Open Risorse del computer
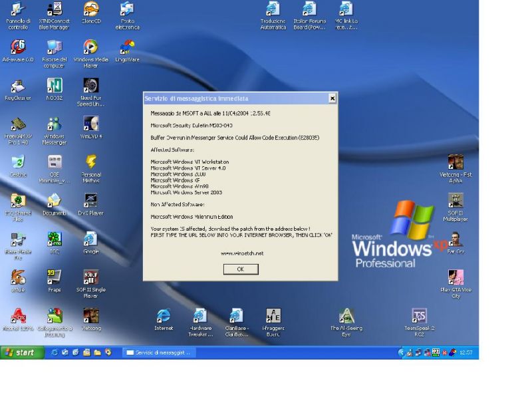532x399 pixels. 55,55
